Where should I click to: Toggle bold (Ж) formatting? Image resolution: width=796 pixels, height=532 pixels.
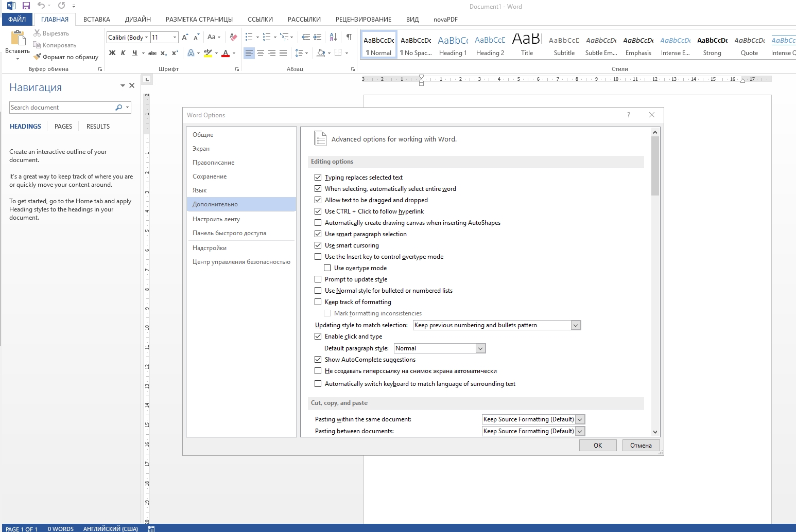(x=112, y=53)
